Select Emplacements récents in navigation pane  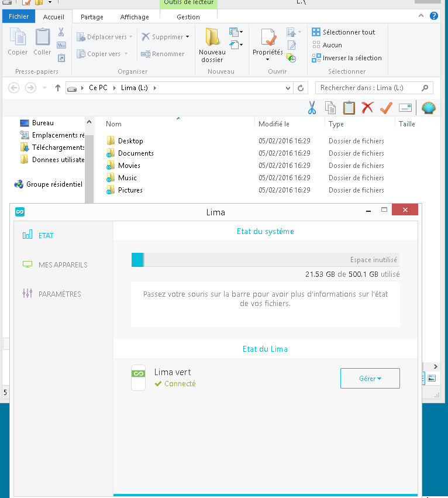tap(52, 135)
